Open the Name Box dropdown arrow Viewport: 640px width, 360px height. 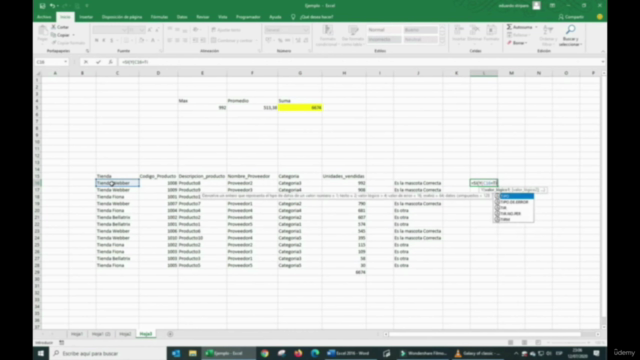(x=65, y=62)
